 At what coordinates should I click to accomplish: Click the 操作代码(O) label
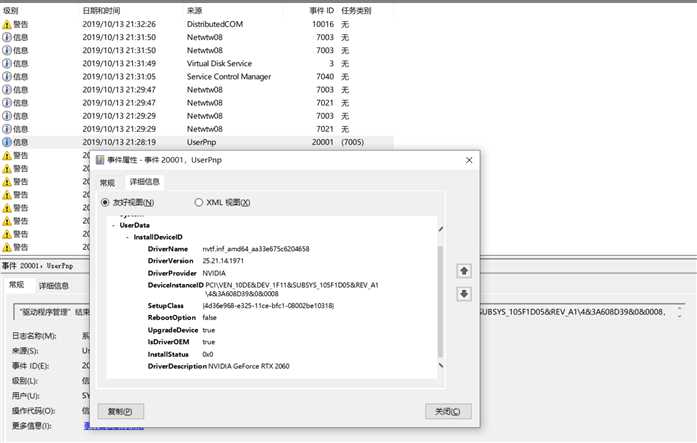point(34,411)
